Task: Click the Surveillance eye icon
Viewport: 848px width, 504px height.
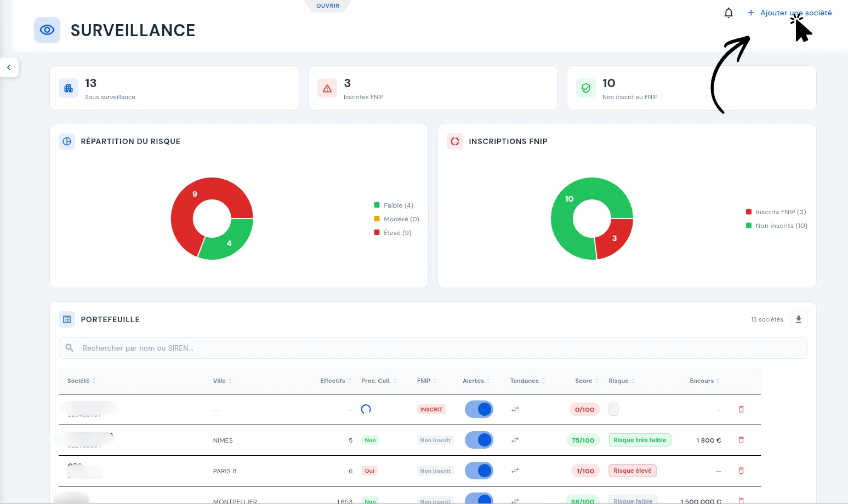Action: pyautogui.click(x=47, y=30)
